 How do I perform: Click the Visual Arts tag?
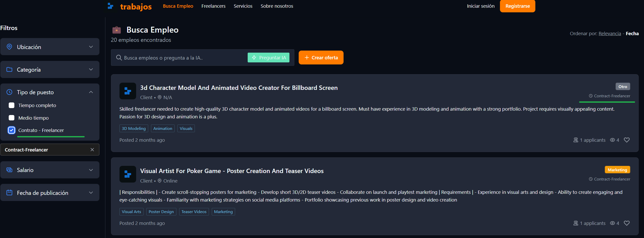[132, 212]
